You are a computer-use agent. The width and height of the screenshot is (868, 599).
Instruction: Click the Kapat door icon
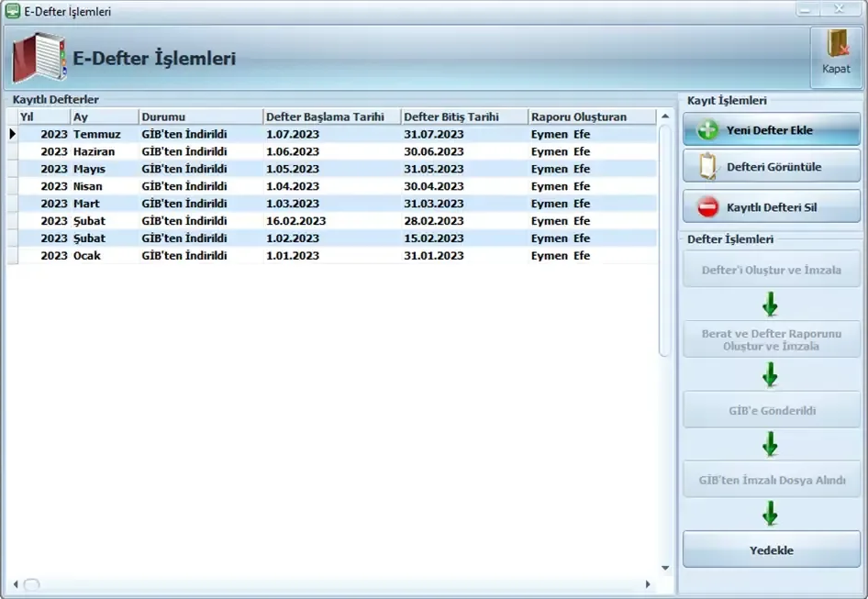click(837, 44)
